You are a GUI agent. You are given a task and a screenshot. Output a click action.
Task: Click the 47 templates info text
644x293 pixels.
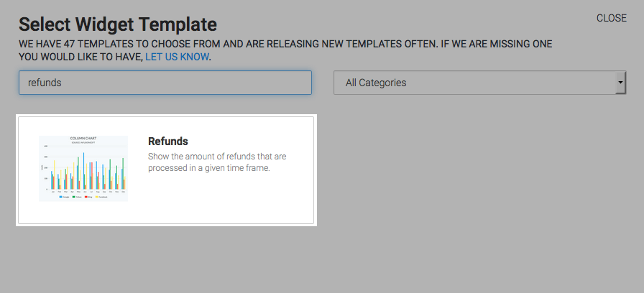tap(285, 50)
